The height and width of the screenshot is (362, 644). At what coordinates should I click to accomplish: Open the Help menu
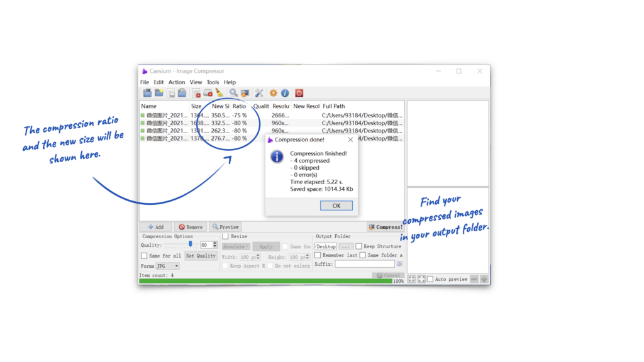click(x=230, y=82)
